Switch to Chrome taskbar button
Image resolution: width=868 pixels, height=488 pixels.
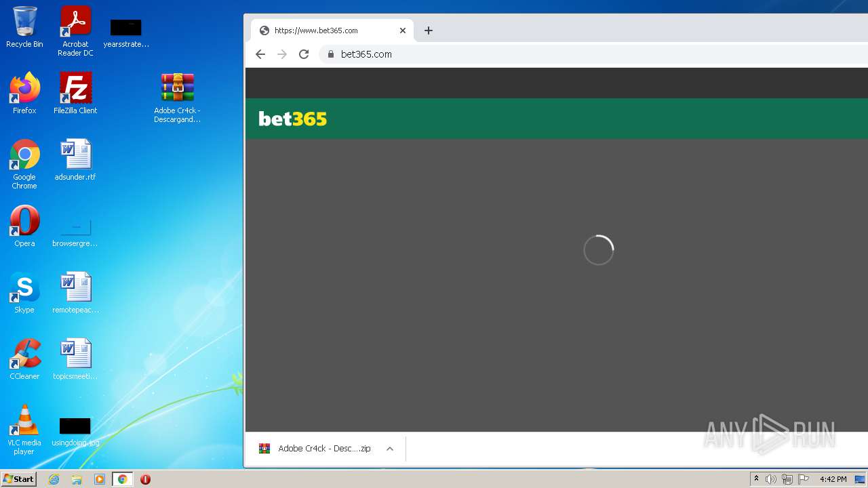[122, 479]
